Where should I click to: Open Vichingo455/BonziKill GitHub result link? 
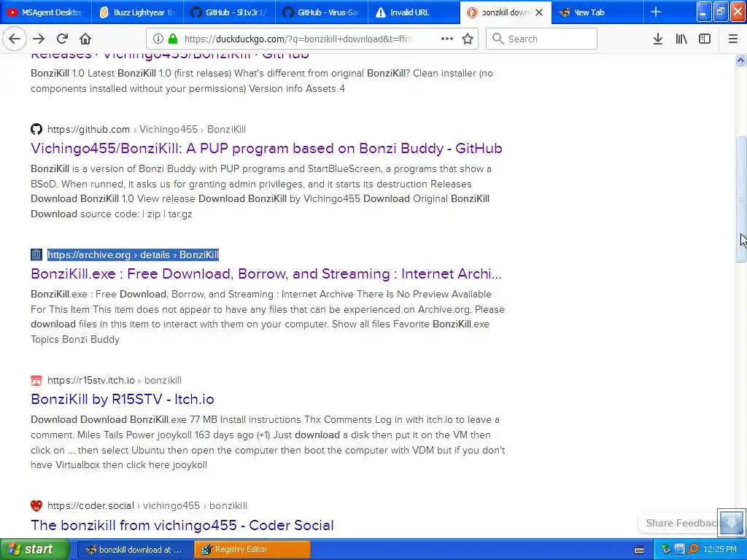[x=266, y=149]
